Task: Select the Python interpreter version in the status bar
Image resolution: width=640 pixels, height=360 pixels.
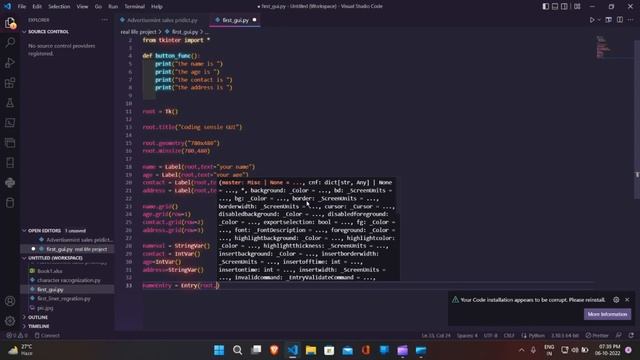Action: coord(565,336)
